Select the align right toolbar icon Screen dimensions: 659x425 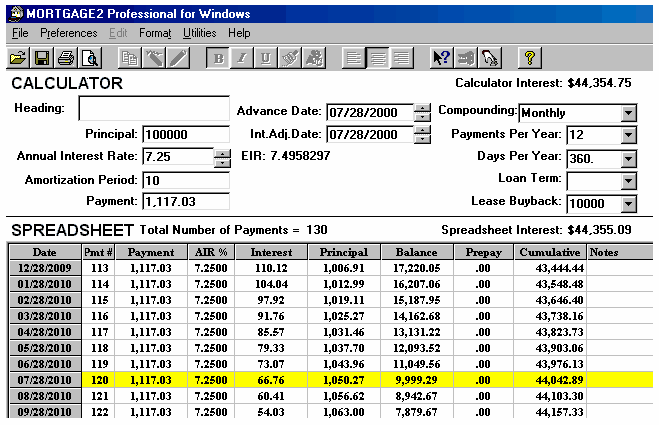click(401, 58)
